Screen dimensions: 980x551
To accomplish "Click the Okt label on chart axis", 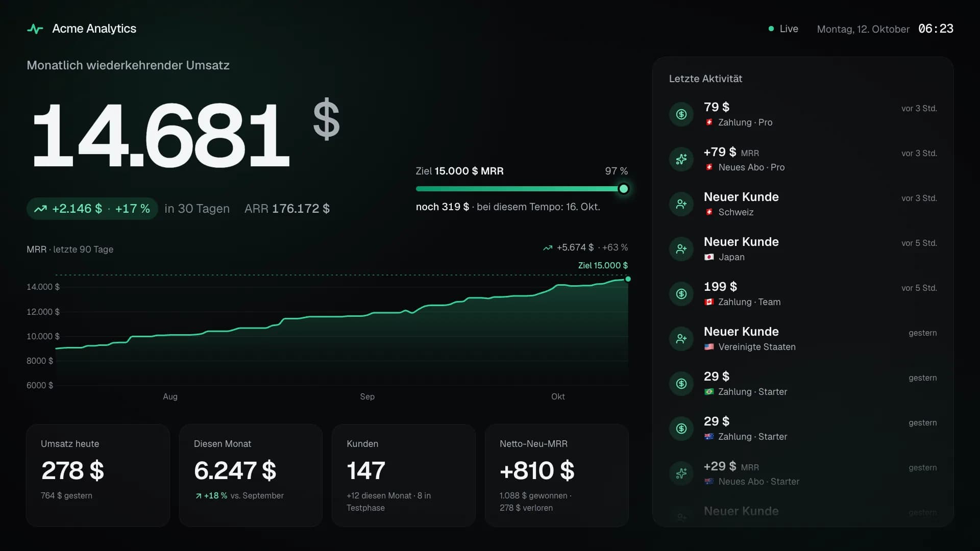I will click(x=558, y=396).
